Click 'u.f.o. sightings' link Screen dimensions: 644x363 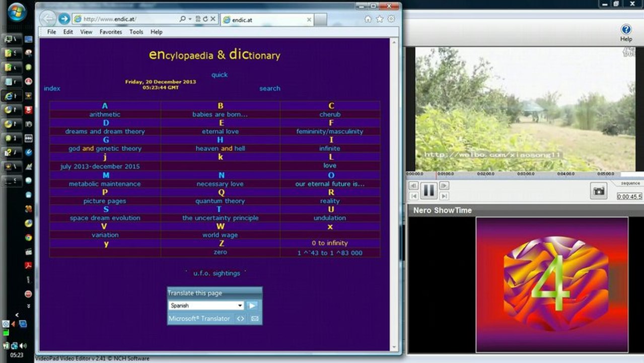[217, 273]
